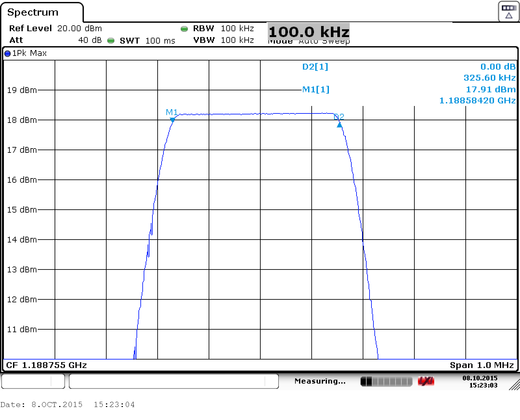
Task: Click the blue 1Pk Max trace dot
Action: tap(7, 54)
